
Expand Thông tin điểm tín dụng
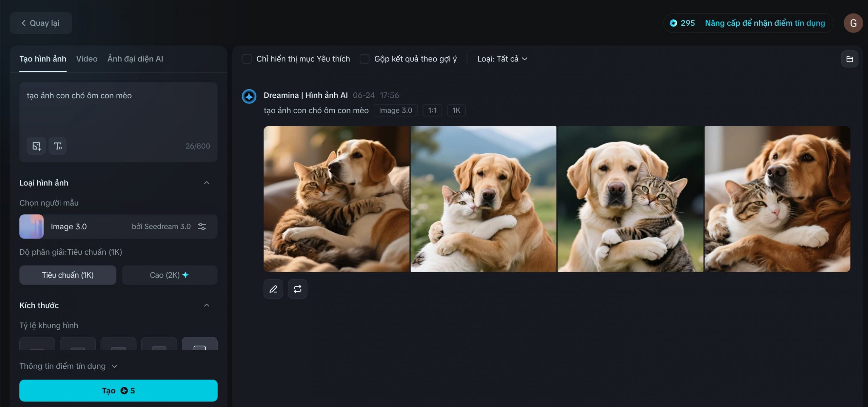click(68, 366)
